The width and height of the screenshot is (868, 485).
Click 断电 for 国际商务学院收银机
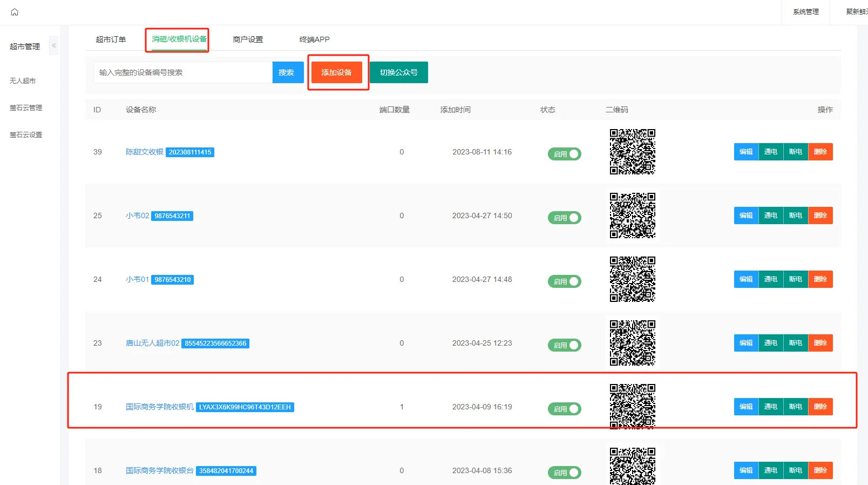[x=796, y=407]
